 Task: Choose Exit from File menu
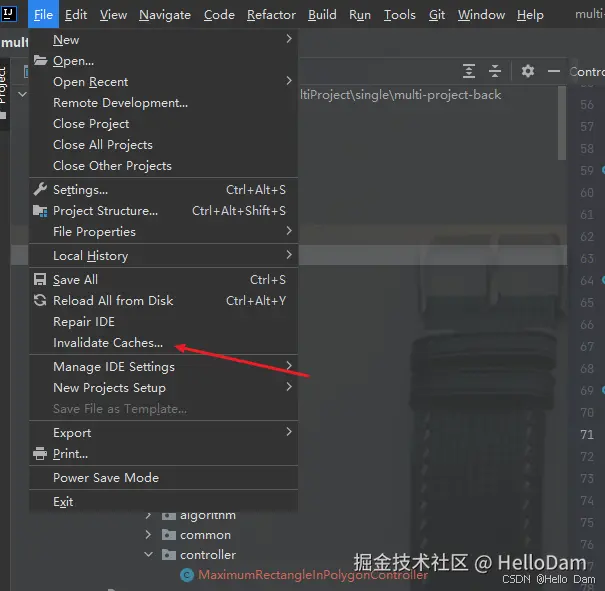click(163, 502)
